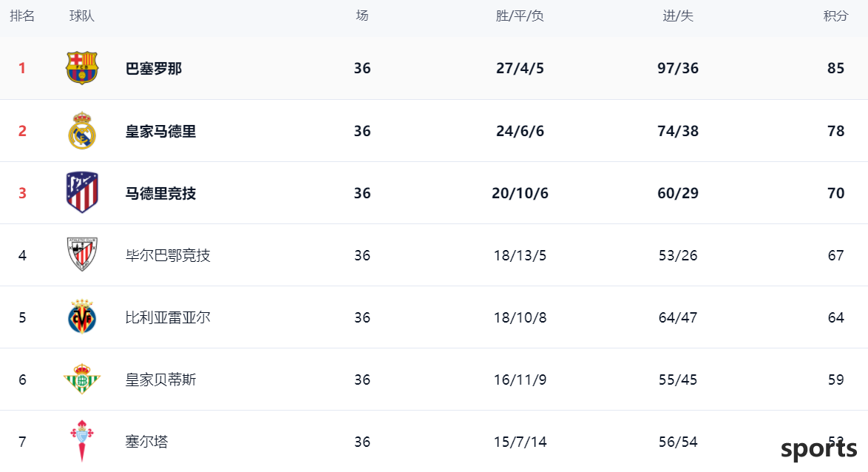Open team link 皇家贝蒂斯
This screenshot has height=472, width=868.
160,380
